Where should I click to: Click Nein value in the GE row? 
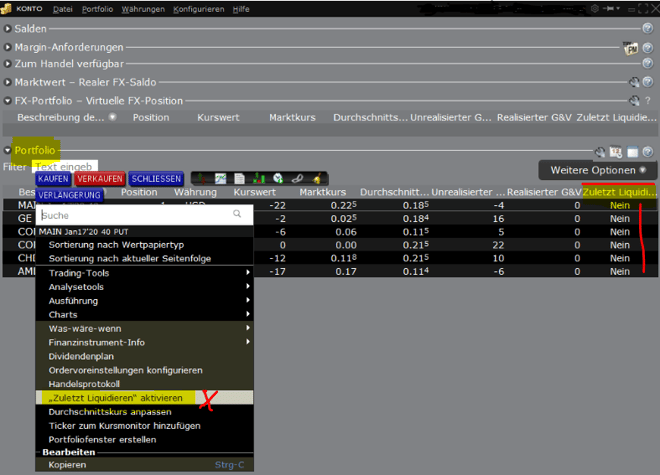[x=620, y=219]
